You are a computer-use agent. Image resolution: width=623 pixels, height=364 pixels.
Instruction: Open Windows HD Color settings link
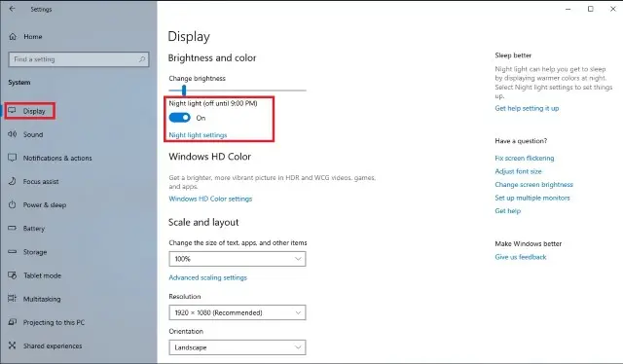coord(210,199)
